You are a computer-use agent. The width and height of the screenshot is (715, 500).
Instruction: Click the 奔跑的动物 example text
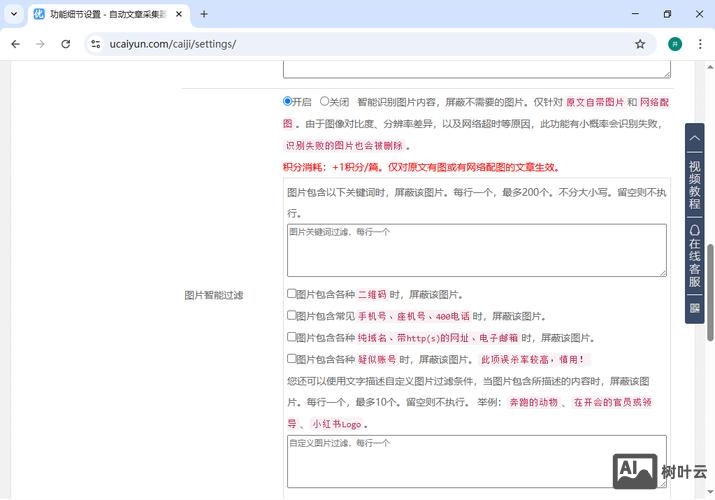coord(533,402)
